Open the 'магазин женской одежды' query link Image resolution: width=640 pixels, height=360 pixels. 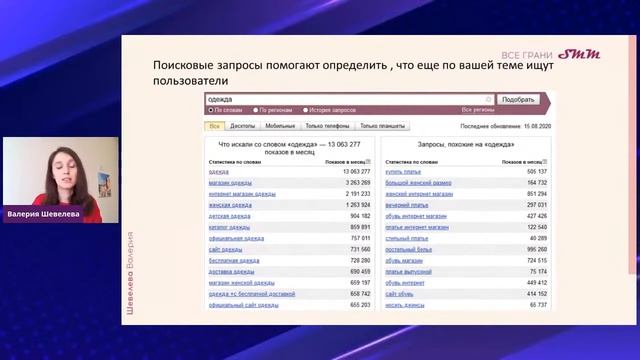[x=242, y=283]
